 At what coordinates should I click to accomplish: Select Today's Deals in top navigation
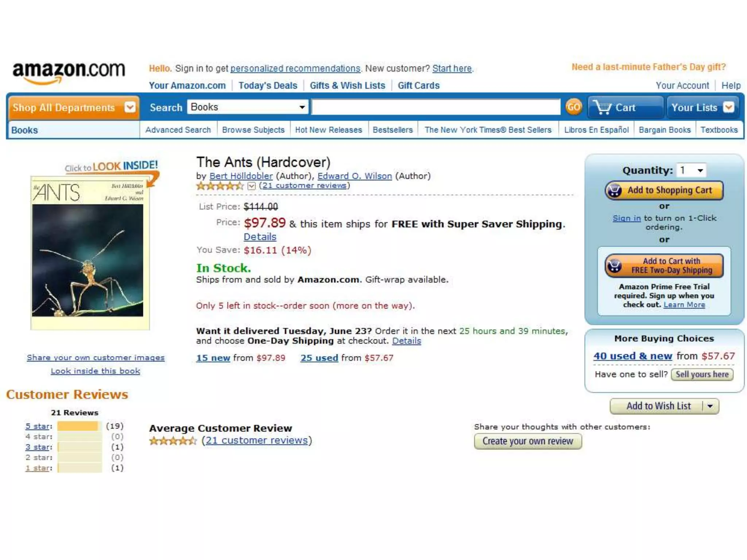[268, 85]
